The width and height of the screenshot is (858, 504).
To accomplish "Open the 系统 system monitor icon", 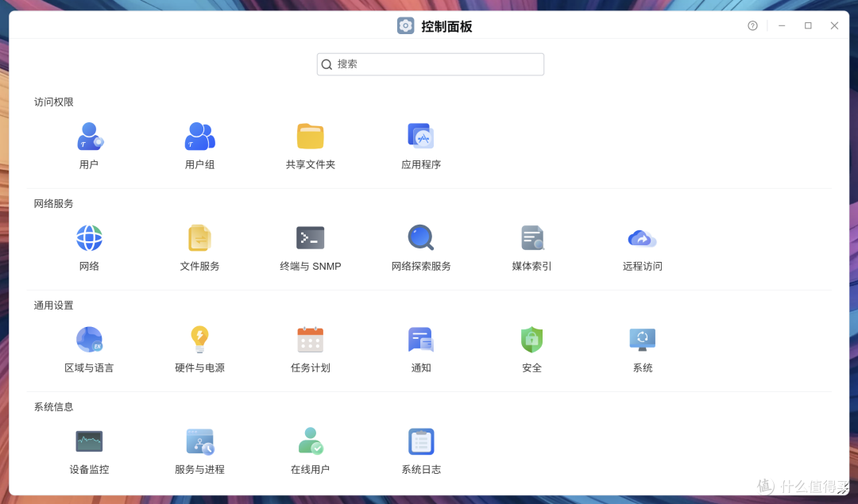I will point(643,340).
